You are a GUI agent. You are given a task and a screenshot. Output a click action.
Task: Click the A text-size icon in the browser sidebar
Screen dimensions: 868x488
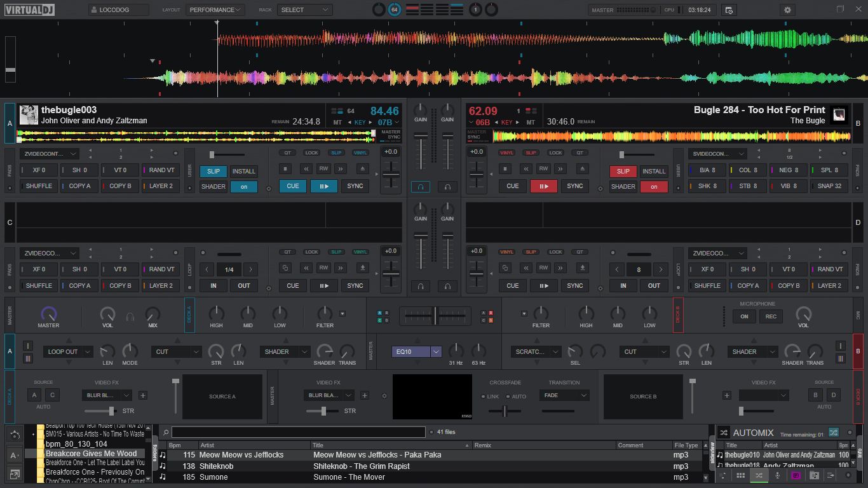[14, 455]
